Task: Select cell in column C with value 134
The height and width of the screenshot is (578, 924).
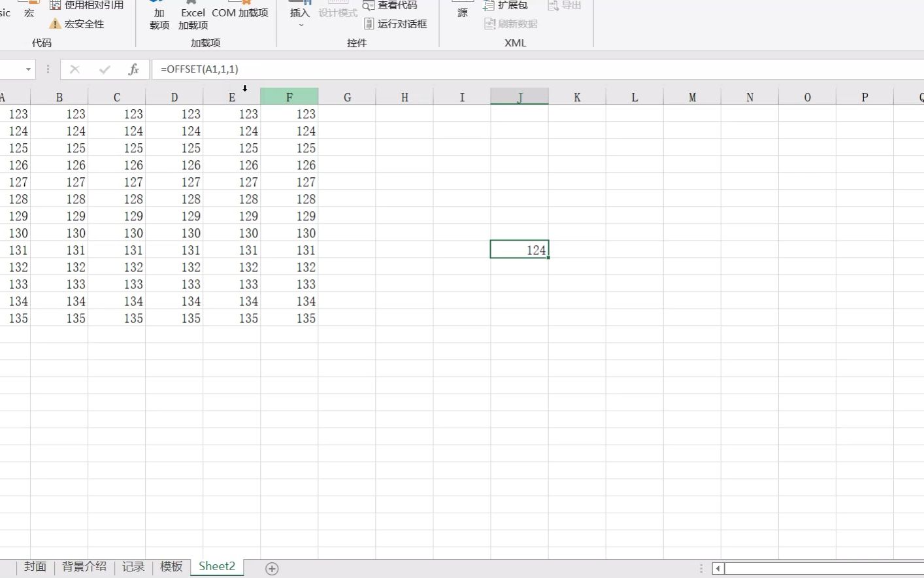Action: [116, 301]
